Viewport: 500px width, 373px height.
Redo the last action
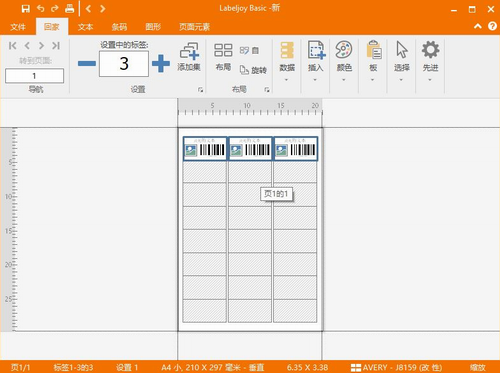55,8
